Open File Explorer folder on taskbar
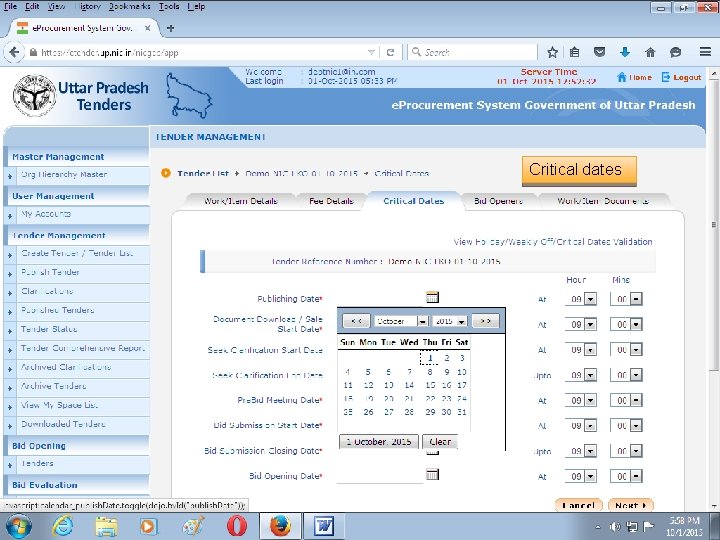Screen dimensions: 720x540 (x=106, y=526)
